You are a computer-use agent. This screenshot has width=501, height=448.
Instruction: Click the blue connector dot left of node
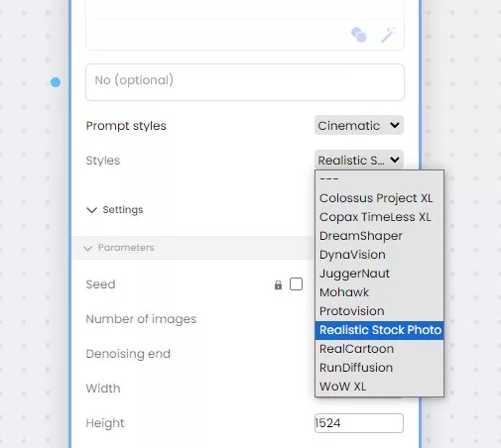(x=56, y=82)
